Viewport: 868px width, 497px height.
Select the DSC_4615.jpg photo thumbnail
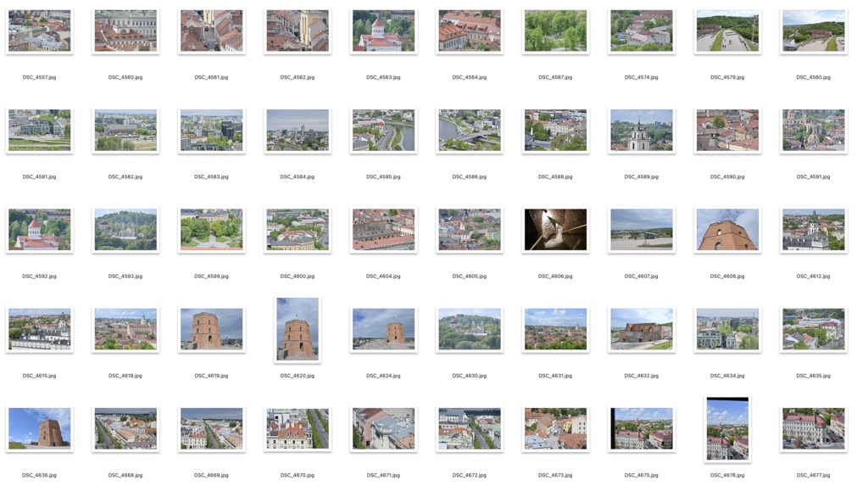click(39, 329)
